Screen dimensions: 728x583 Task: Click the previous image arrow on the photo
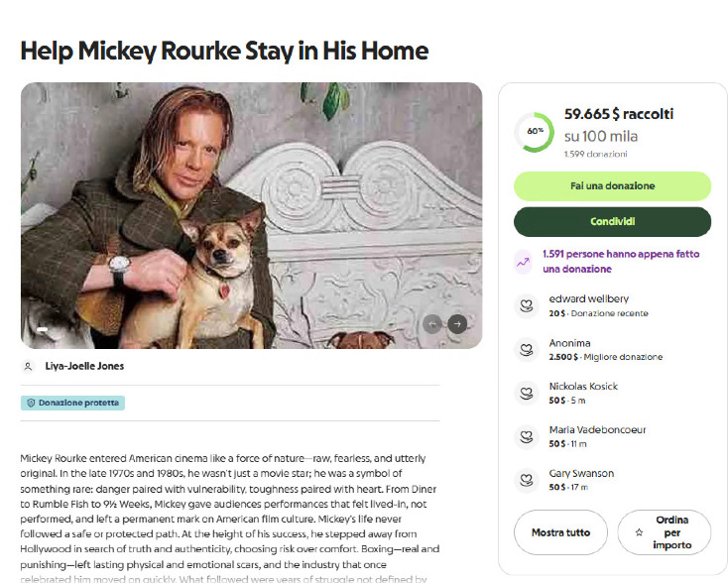[x=431, y=323]
